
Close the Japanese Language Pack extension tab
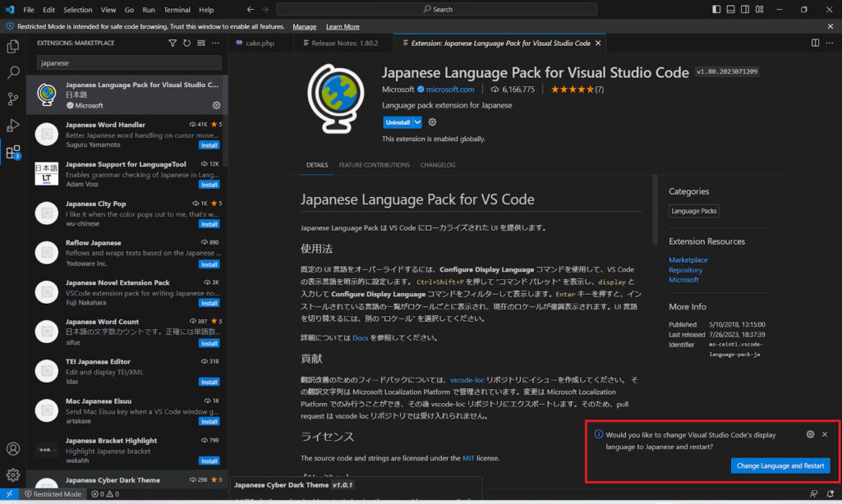pyautogui.click(x=598, y=43)
